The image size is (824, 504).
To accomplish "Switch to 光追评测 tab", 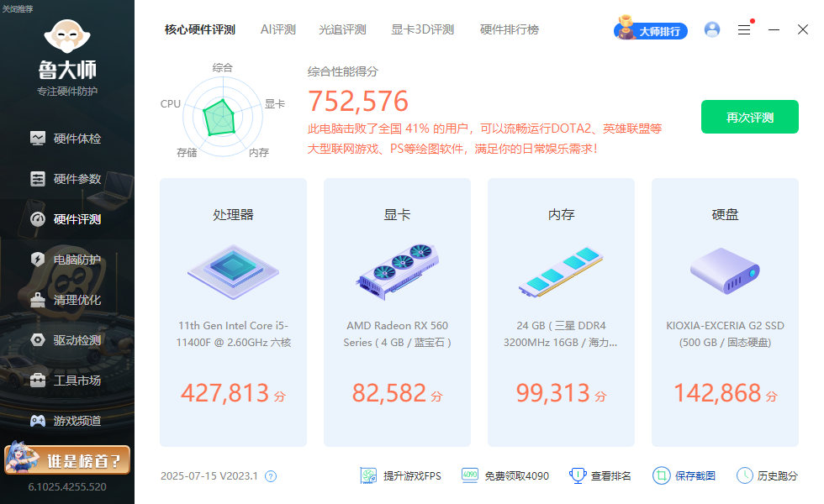I will click(x=342, y=30).
